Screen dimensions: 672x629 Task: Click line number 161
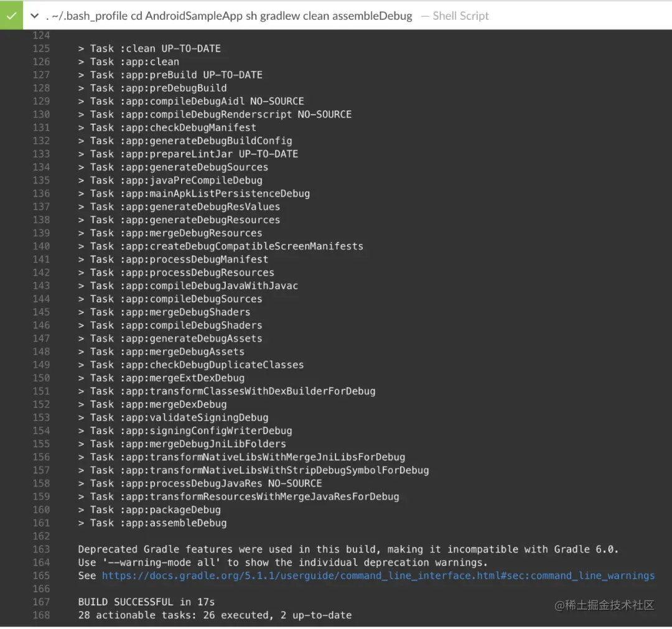point(41,523)
